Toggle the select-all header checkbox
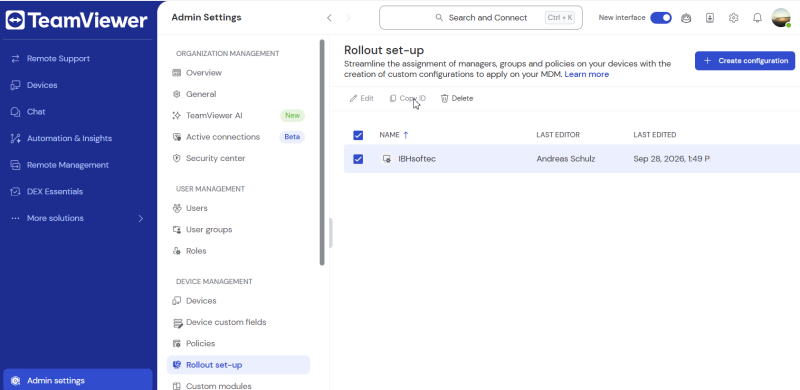Screen dimensions: 800x390 358,135
